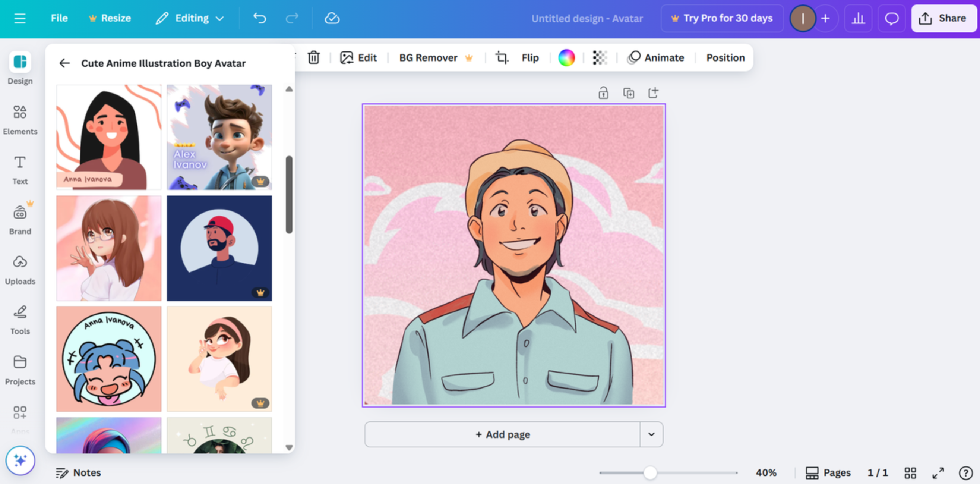
Task: Select the avatar image on canvas
Action: click(513, 255)
